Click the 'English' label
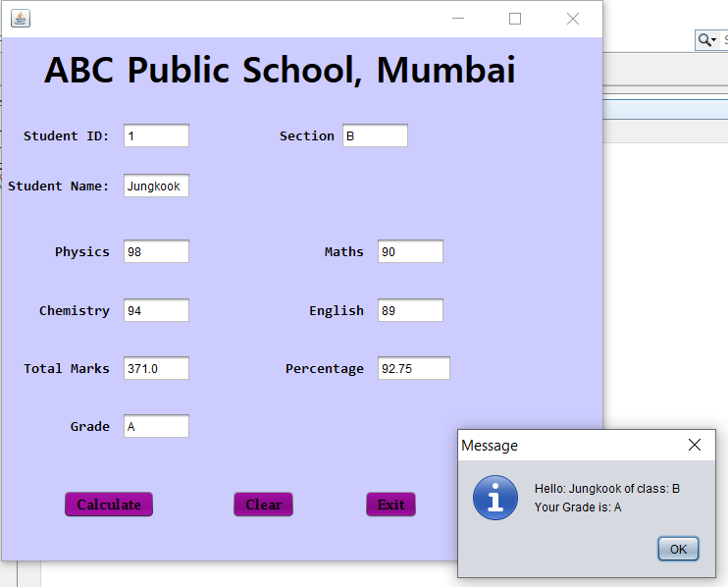This screenshot has width=728, height=587. coord(337,311)
